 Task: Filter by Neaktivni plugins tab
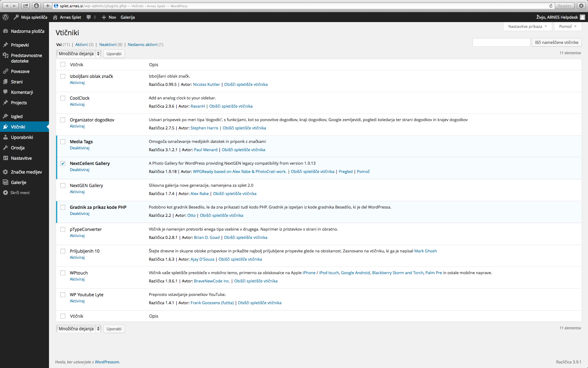click(108, 44)
